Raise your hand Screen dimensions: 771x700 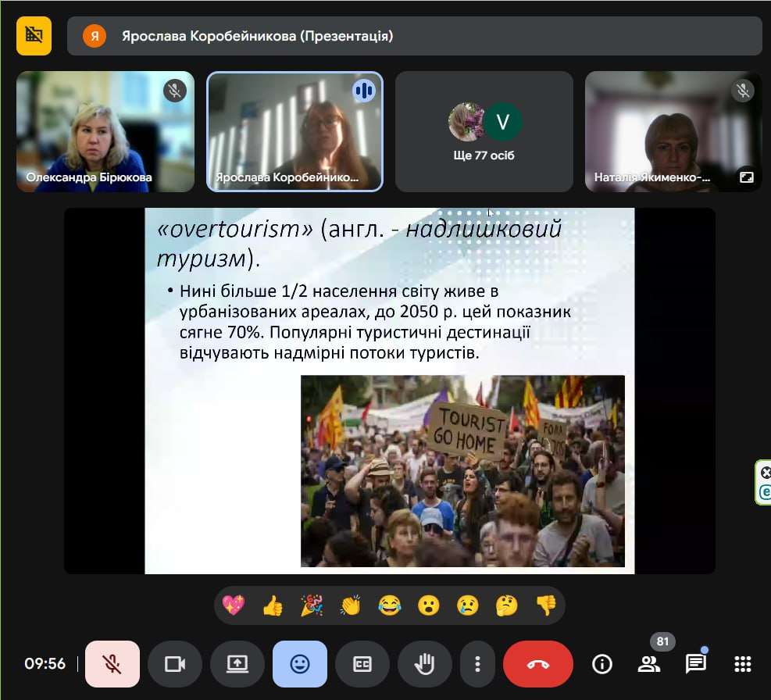[424, 664]
